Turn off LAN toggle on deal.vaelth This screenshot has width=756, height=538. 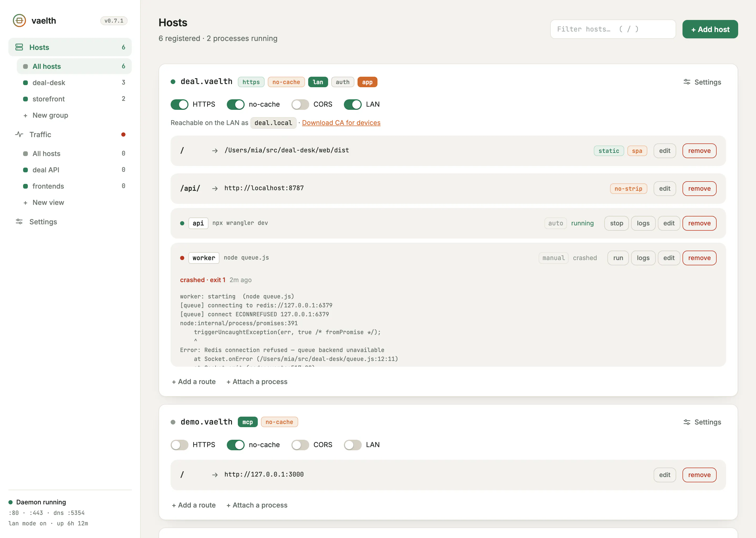click(353, 104)
